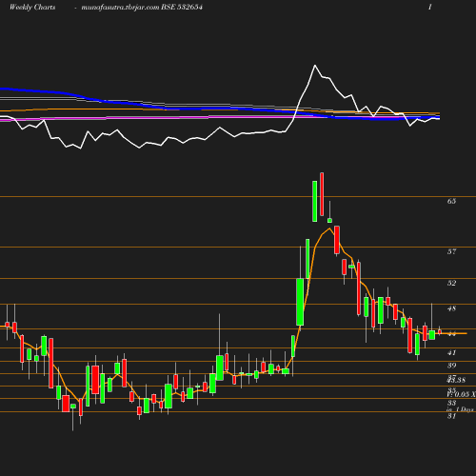Click the "31" price axis label
The height and width of the screenshot is (476, 476).
pos(451,416)
